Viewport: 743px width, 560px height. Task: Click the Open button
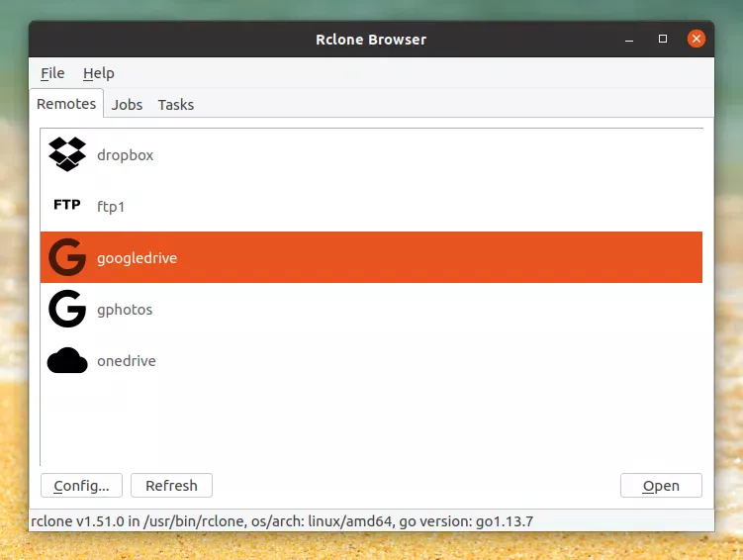661,486
